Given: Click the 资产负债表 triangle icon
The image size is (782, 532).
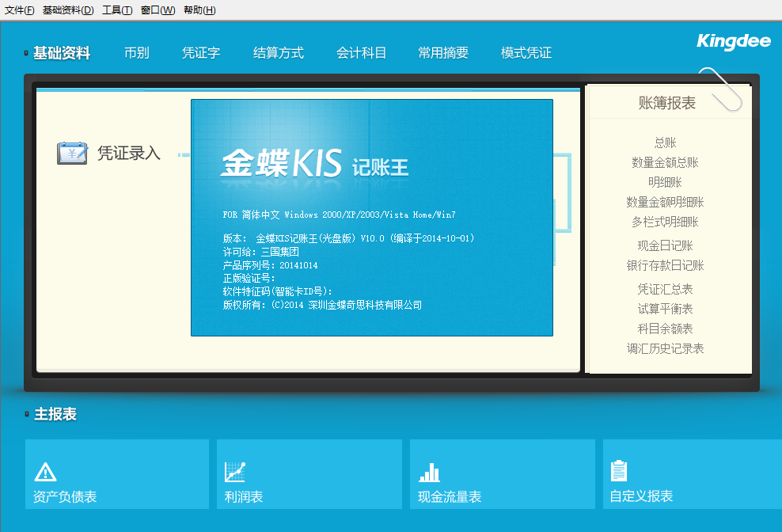Looking at the screenshot, I should 45,472.
